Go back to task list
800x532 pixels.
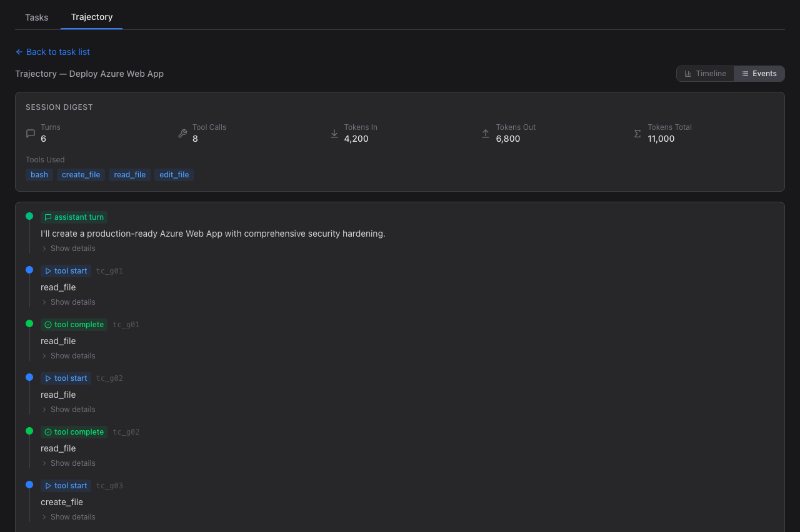[x=53, y=52]
